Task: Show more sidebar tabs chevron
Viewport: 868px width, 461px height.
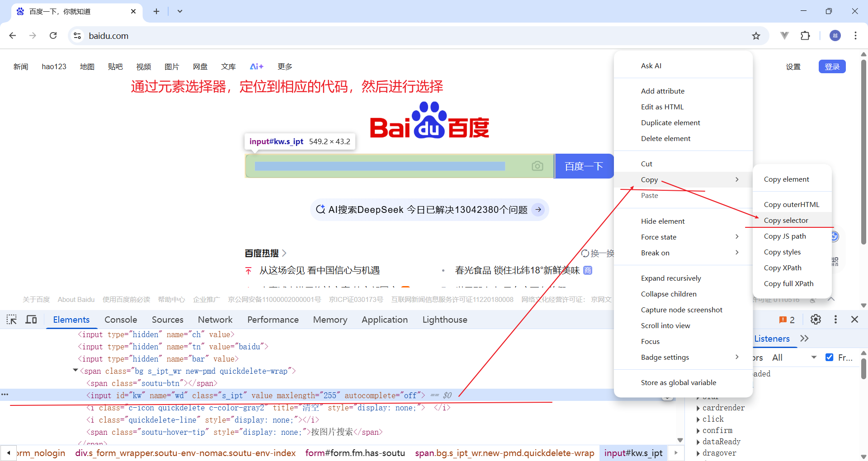Action: (x=804, y=339)
